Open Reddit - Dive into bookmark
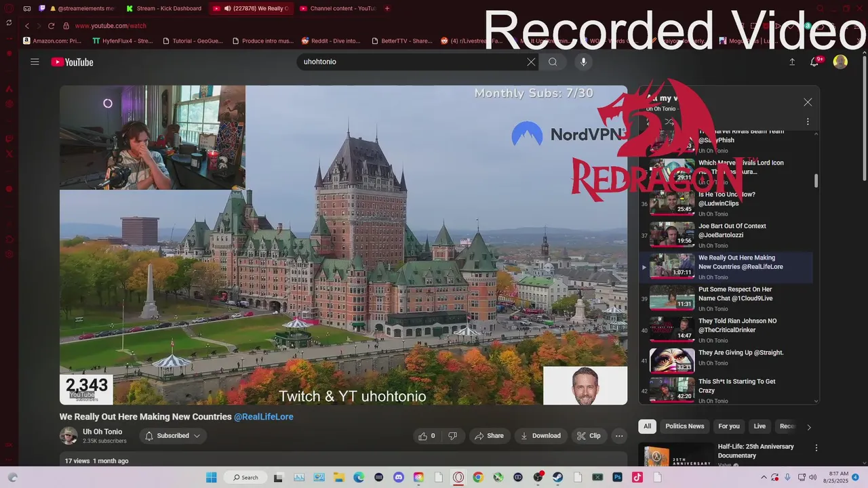 (x=332, y=41)
